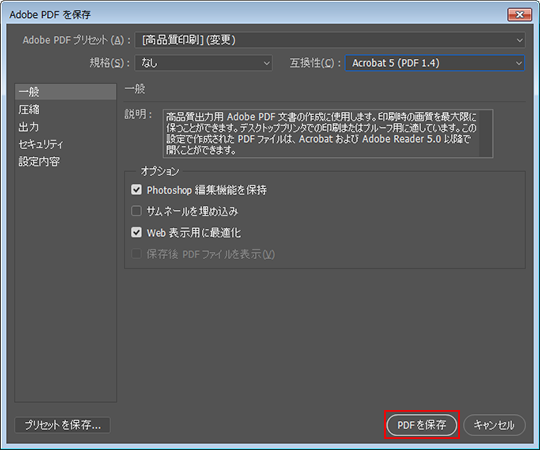This screenshot has height=450, width=540.
Task: Uncheck Photoshop 編集機能を保持 checkbox
Action: click(136, 190)
